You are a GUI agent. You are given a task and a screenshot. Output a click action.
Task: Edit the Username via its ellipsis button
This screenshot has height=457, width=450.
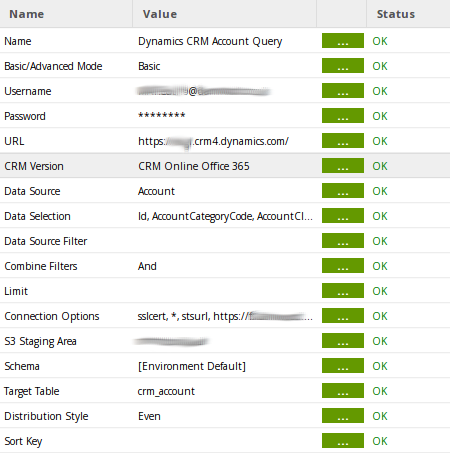point(343,91)
